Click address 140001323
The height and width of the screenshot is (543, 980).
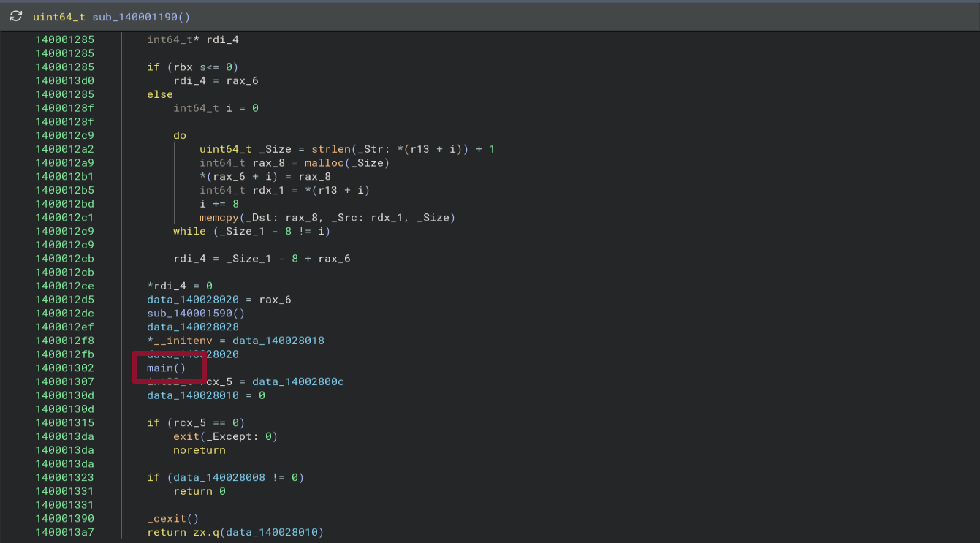pos(64,478)
